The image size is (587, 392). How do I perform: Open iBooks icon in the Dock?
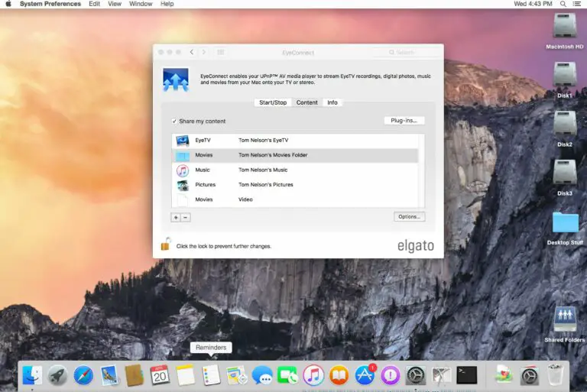(339, 375)
